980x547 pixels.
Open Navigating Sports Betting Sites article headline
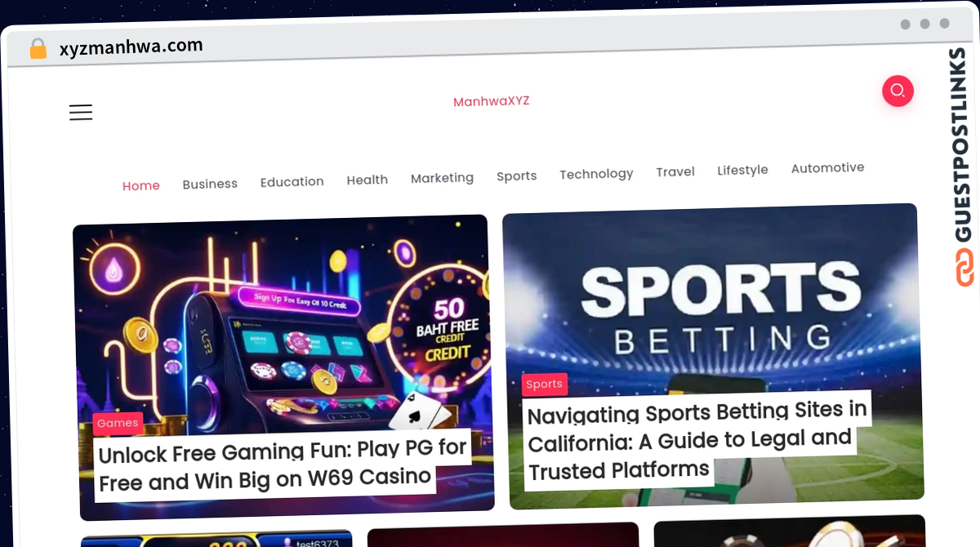coord(695,440)
